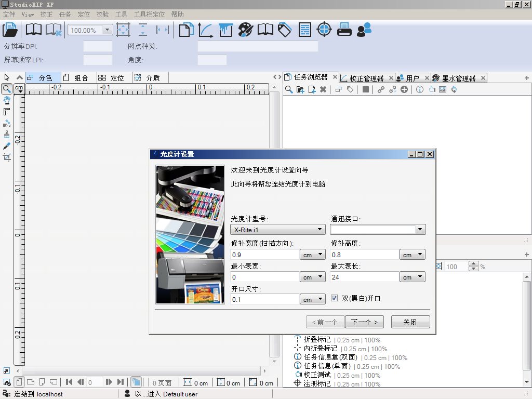
Task: Click the add plus circle icon in job browser
Action: pyautogui.click(x=404, y=89)
